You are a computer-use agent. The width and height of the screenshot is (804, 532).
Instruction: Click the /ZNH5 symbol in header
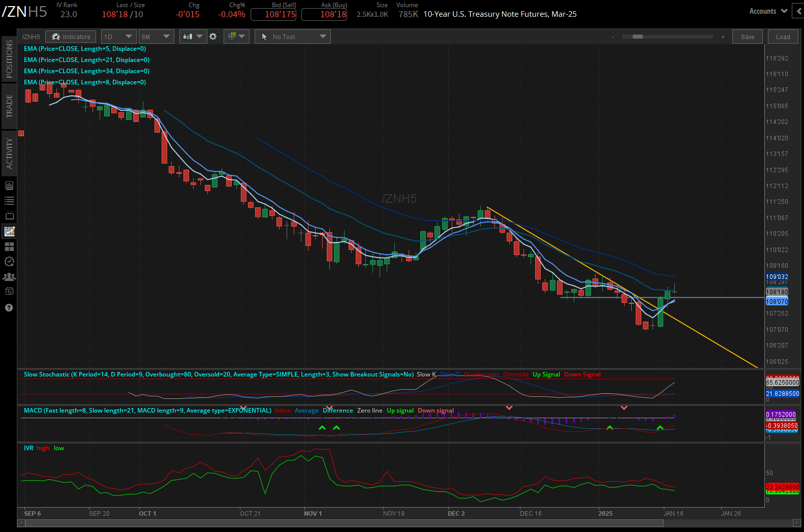click(24, 12)
